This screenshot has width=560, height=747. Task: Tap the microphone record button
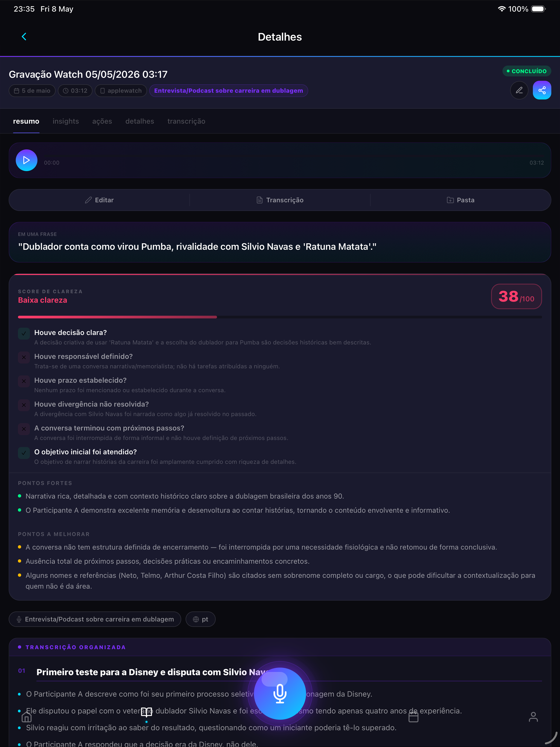(x=280, y=693)
